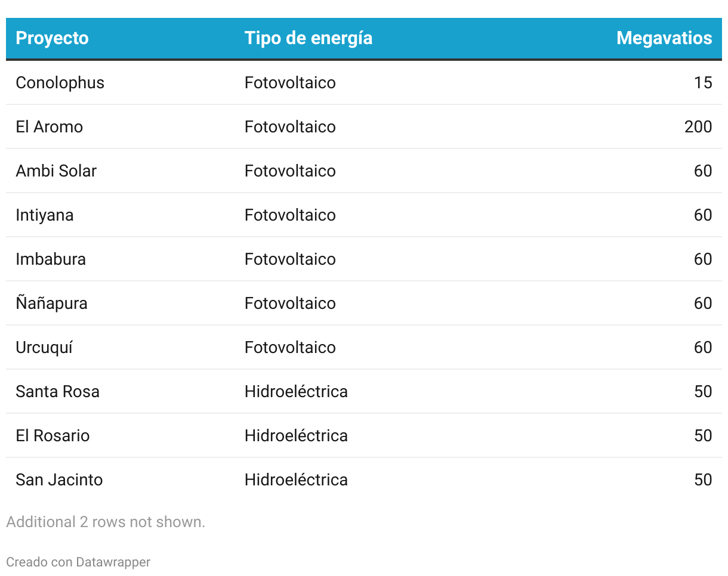The width and height of the screenshot is (728, 576).
Task: Click the Megavatios column header
Action: point(664,38)
